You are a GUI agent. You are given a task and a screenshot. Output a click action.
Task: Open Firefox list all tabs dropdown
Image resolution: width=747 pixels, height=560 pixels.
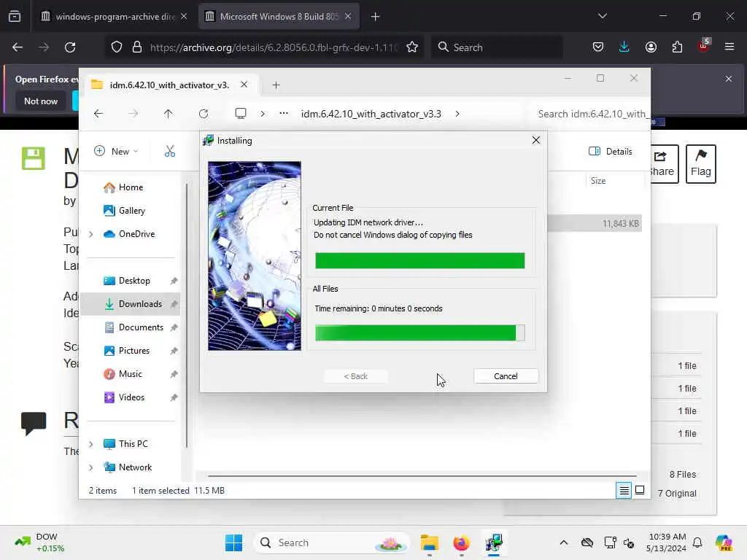tap(603, 16)
